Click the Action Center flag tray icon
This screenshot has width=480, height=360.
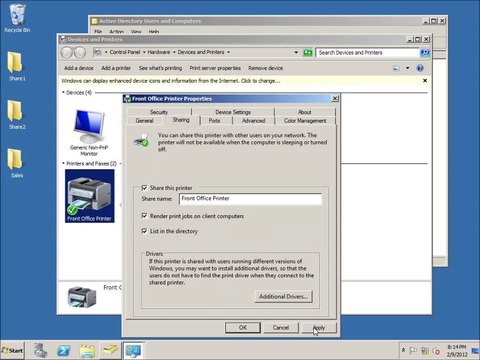coord(413,351)
